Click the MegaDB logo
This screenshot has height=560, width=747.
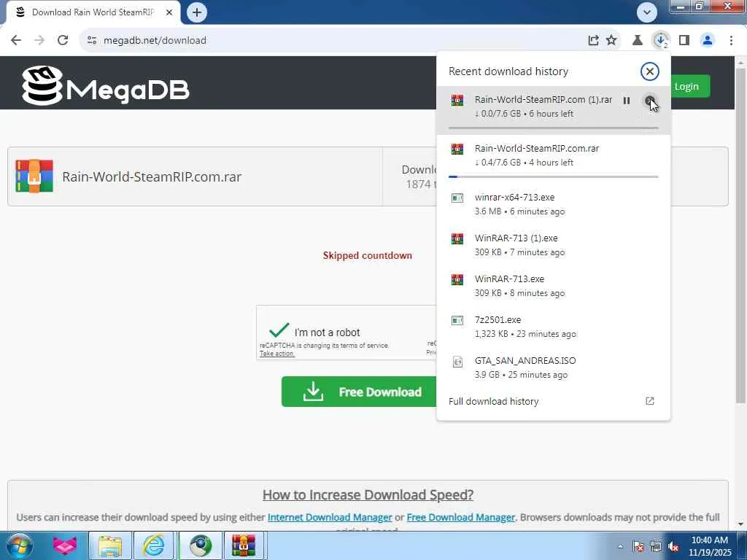[106, 86]
